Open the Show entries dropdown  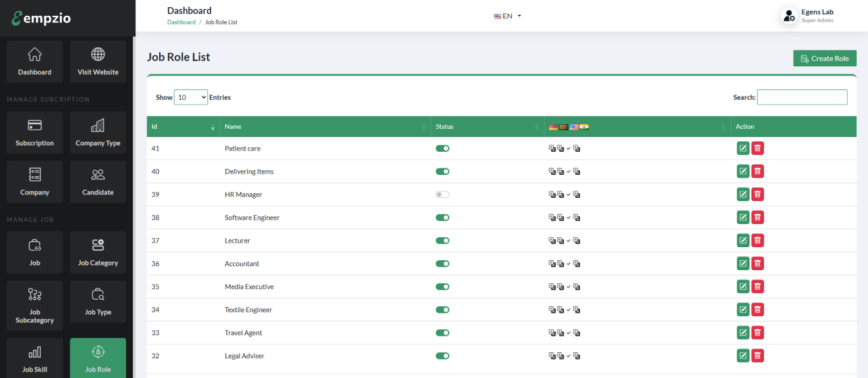(191, 97)
